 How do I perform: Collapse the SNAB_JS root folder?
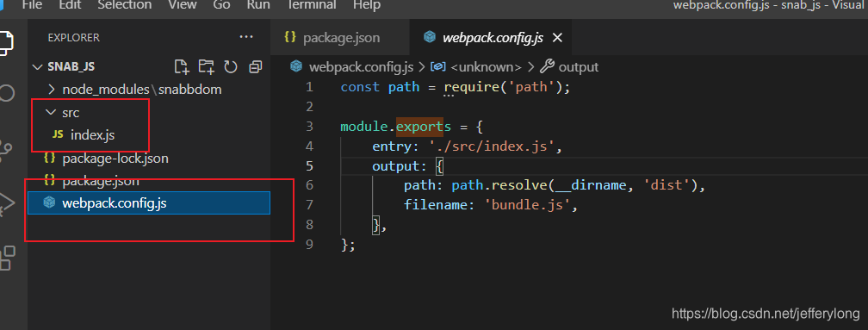tap(37, 67)
